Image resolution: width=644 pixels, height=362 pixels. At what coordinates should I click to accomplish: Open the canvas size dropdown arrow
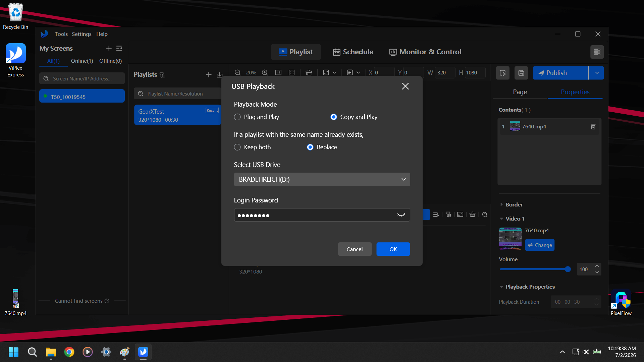click(334, 73)
